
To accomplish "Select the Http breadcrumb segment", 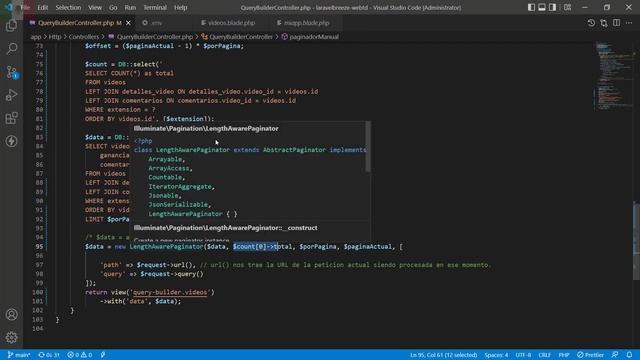I will click(x=55, y=37).
